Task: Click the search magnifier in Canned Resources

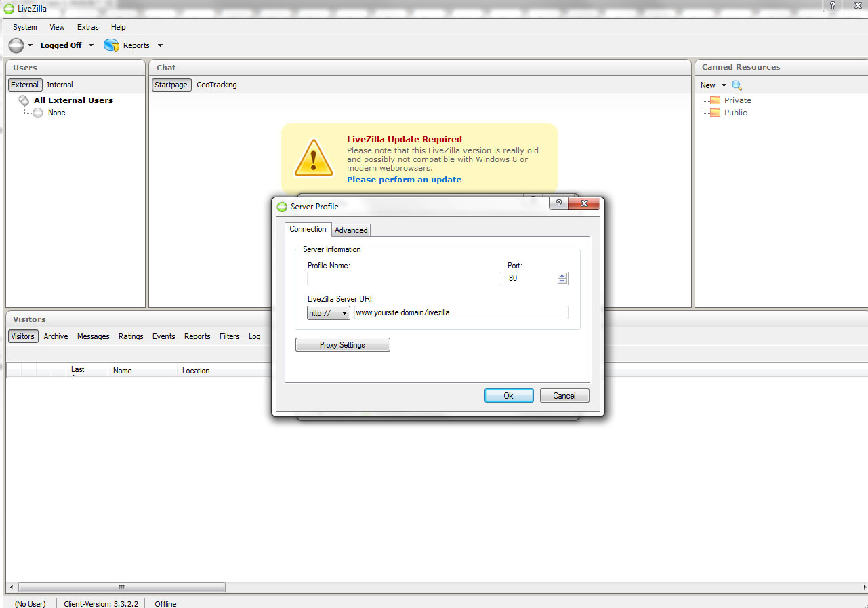Action: tap(737, 85)
